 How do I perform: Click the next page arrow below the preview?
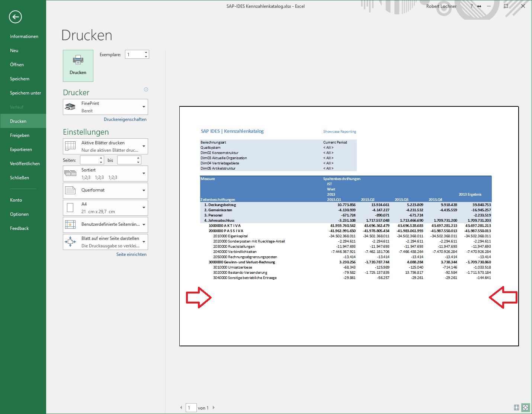pos(214,408)
